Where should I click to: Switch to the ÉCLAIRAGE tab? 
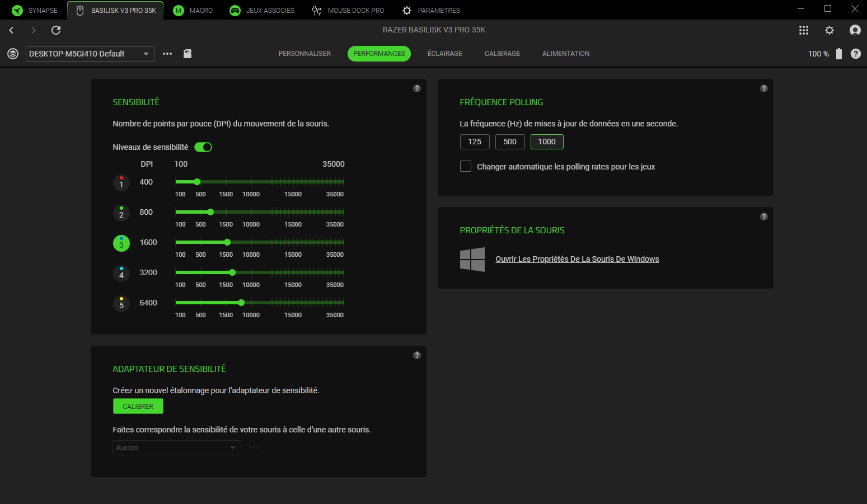tap(444, 54)
